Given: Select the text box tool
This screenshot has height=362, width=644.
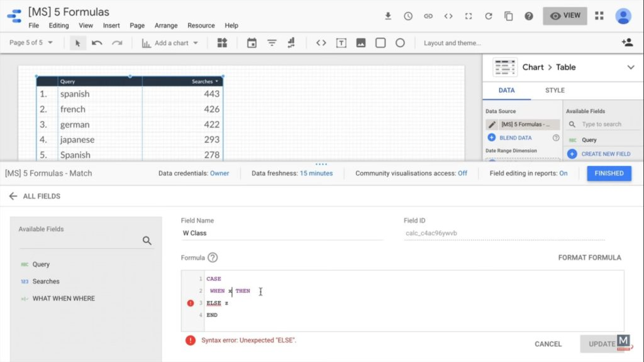Looking at the screenshot, I should 341,43.
